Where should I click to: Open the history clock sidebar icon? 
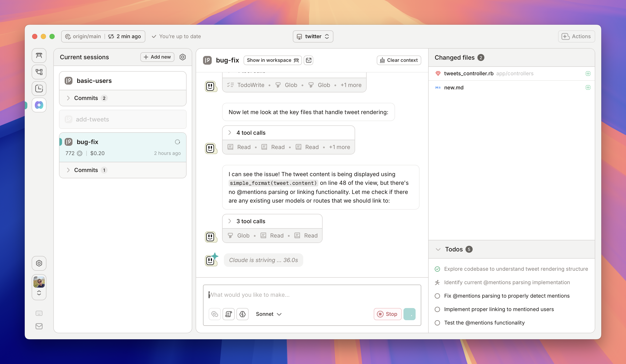click(39, 89)
